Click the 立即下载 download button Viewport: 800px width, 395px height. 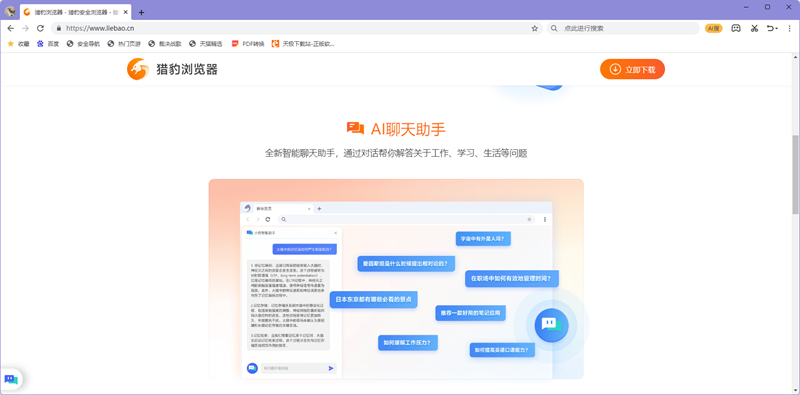pyautogui.click(x=632, y=69)
